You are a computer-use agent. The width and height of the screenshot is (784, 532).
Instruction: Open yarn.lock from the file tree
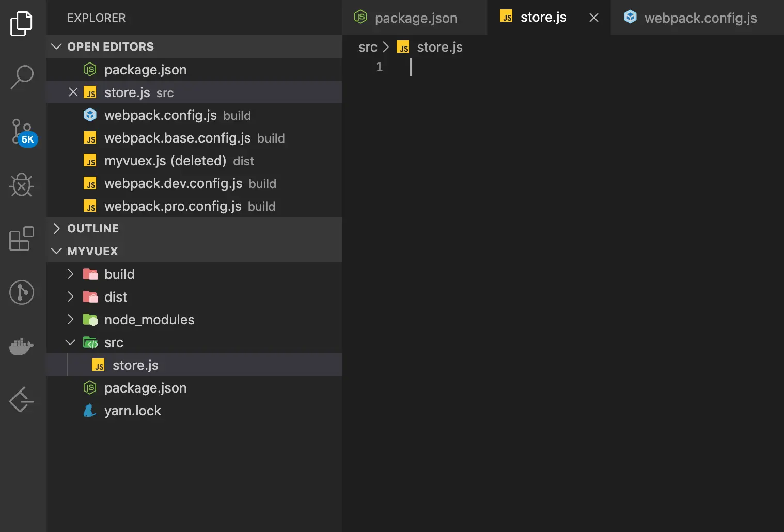(133, 411)
